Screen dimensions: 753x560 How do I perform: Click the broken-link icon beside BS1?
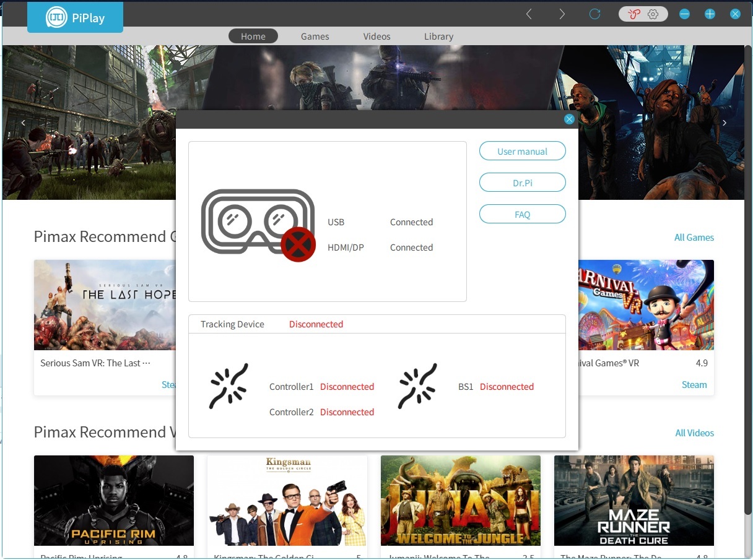point(417,386)
